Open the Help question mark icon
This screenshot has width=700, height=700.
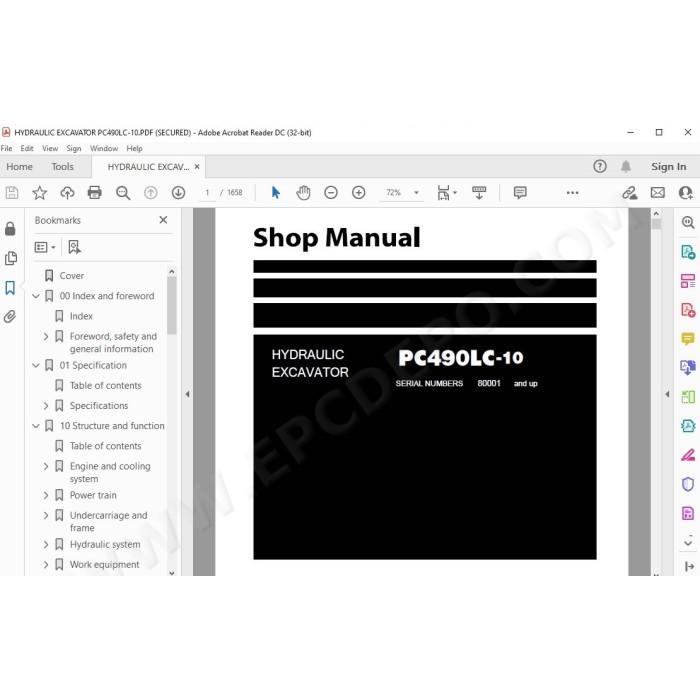[600, 167]
